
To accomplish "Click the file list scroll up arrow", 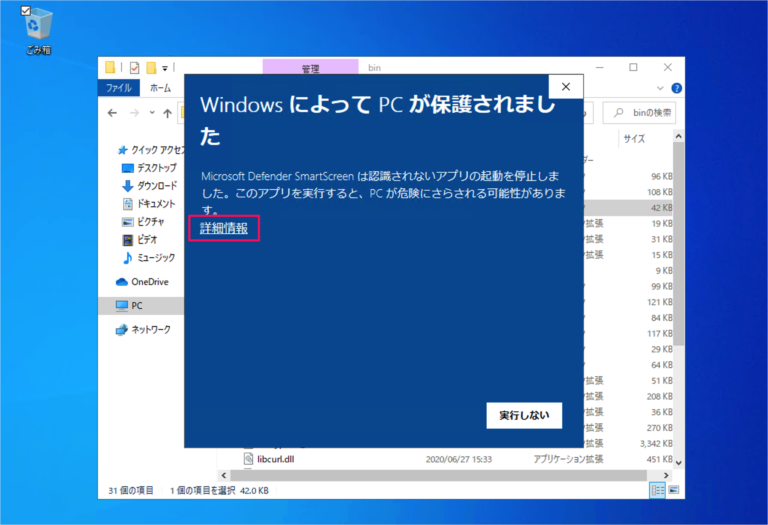I will click(x=678, y=136).
